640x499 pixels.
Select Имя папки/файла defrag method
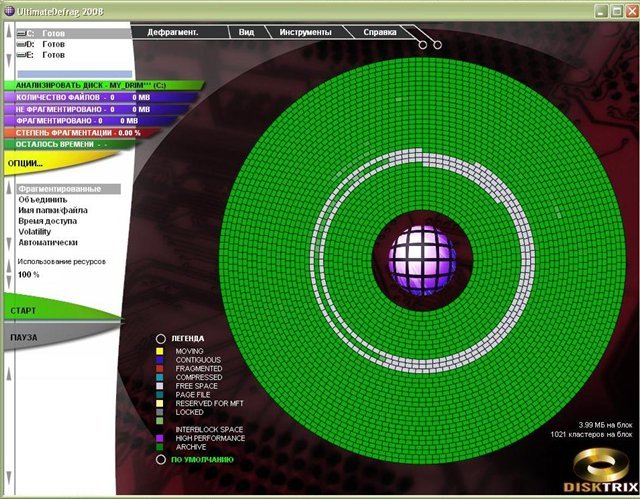pyautogui.click(x=53, y=210)
